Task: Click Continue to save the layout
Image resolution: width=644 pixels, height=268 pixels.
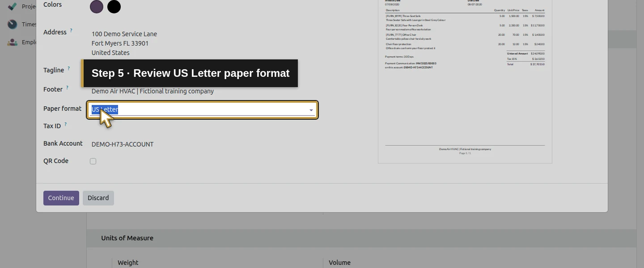Action: coord(61,198)
